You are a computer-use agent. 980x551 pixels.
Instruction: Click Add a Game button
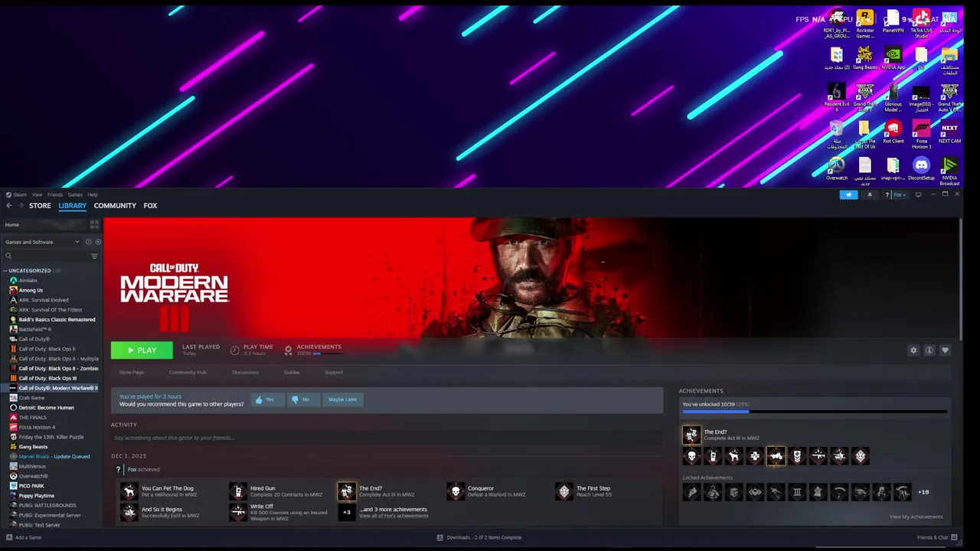(24, 537)
